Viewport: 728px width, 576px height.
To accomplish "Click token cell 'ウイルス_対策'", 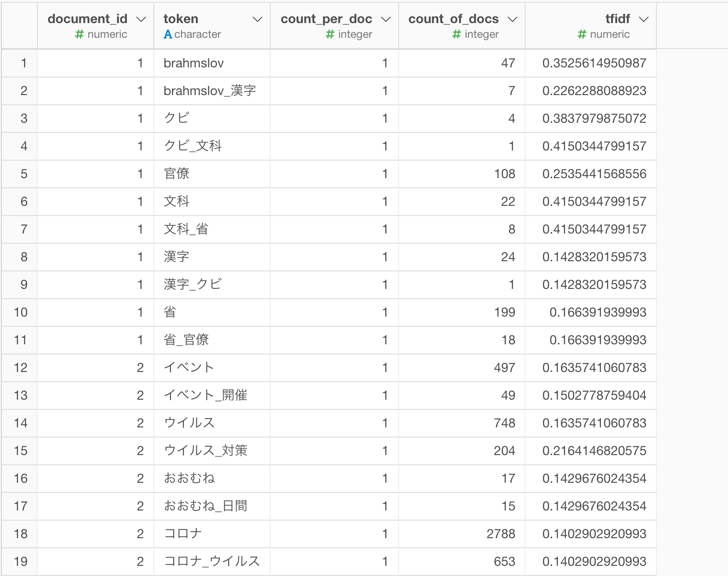I will 212,451.
